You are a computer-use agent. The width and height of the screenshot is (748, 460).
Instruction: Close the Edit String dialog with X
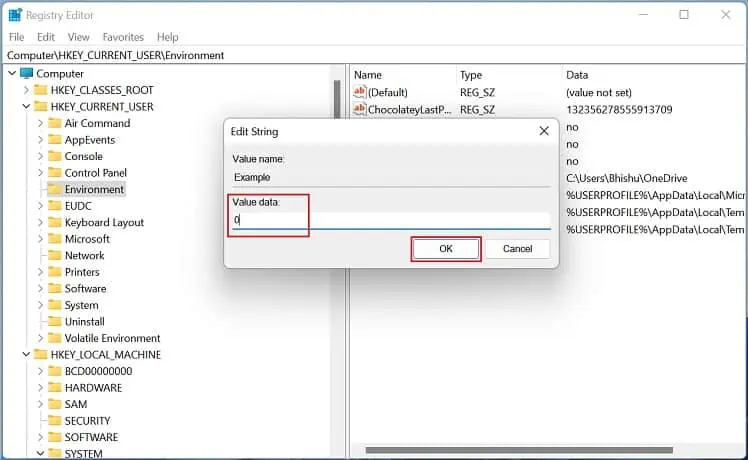tap(544, 131)
